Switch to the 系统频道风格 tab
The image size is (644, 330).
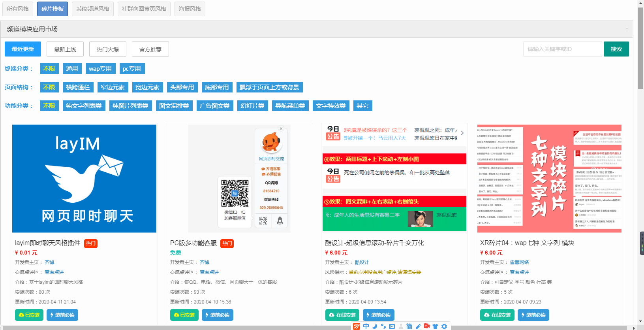tap(93, 9)
